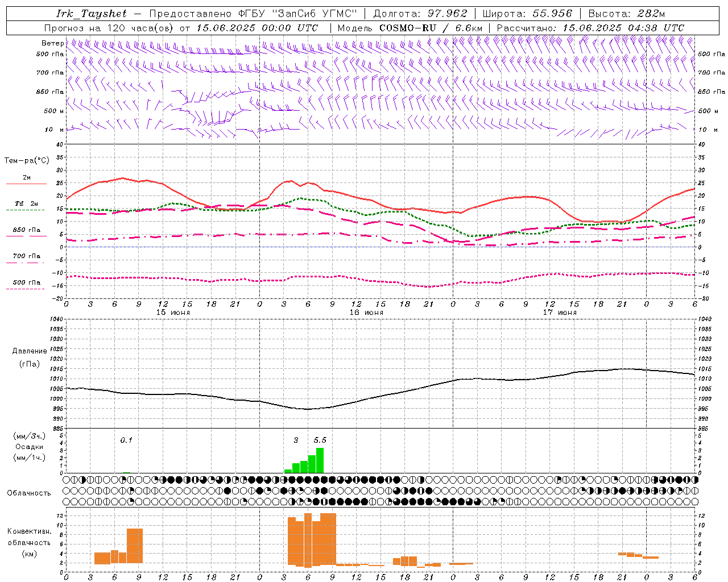Screen dimensions: 728x582
Task: Select the COSMO-RU model name in header
Action: tap(407, 28)
